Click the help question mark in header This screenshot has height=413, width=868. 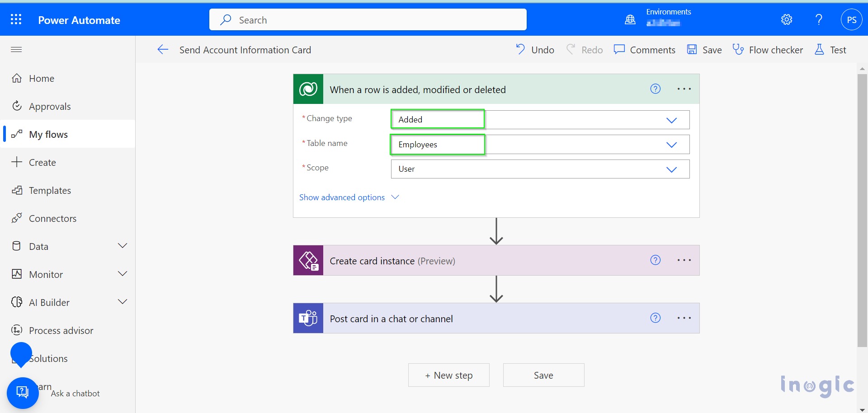[x=819, y=19]
